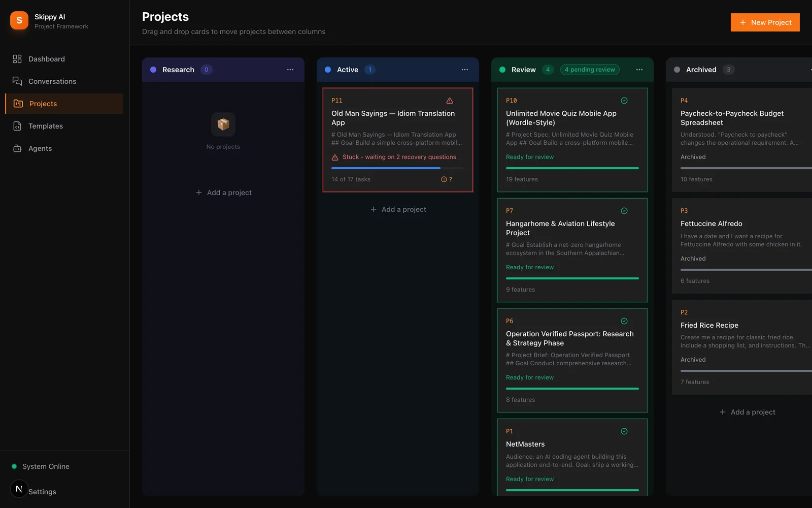Click the Research count badge 0
812x508 pixels.
[x=206, y=70]
